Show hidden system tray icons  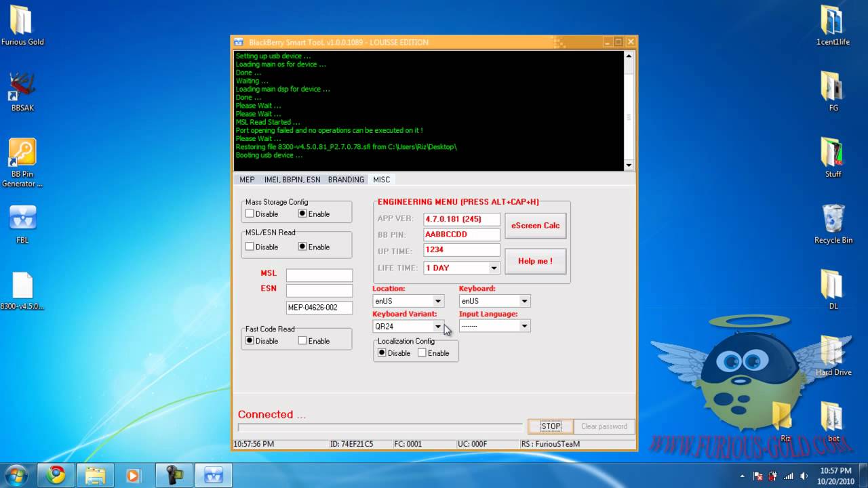(x=743, y=476)
